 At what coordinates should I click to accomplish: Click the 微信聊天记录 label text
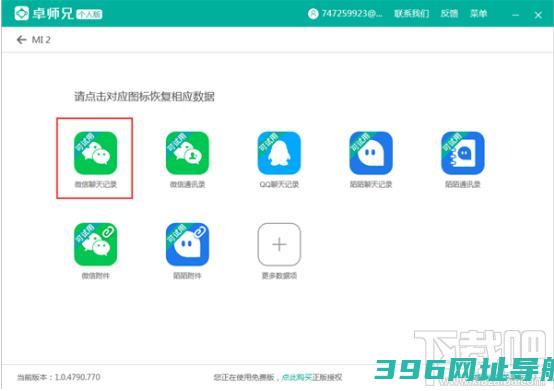click(x=95, y=184)
